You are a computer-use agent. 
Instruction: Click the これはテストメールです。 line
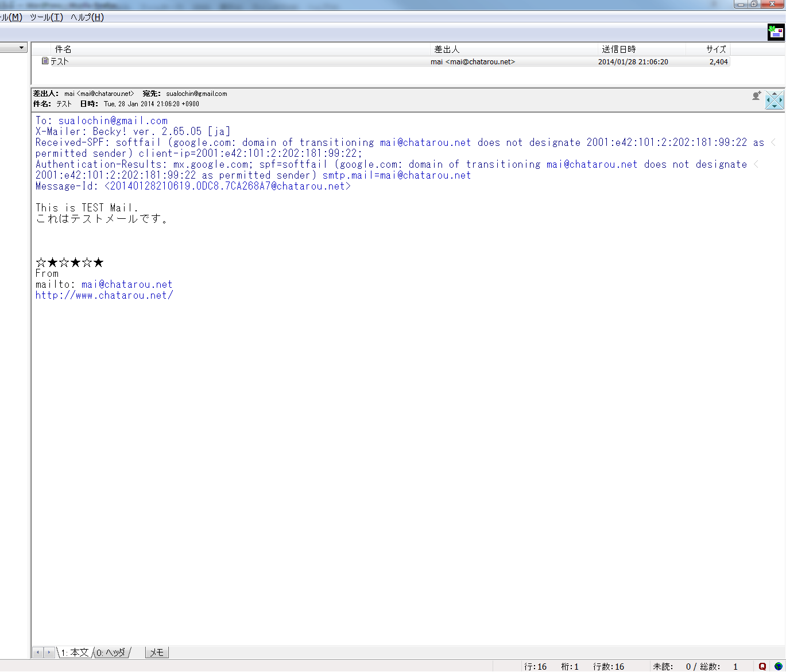point(102,219)
